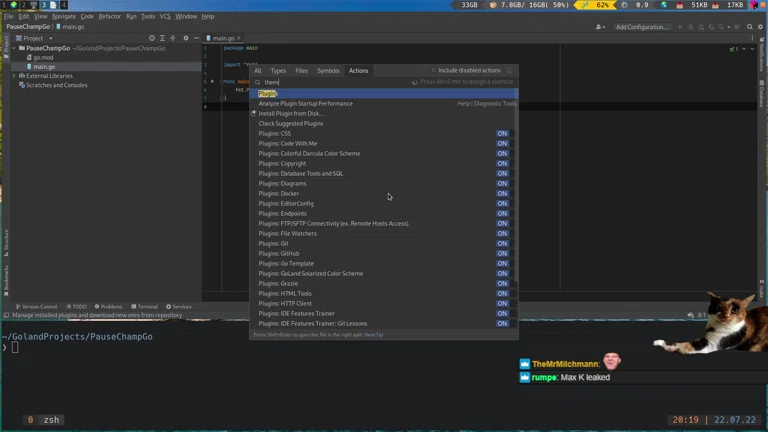This screenshot has height=432, width=768.
Task: Click the run gutter arrow beside func main
Action: 212,81
